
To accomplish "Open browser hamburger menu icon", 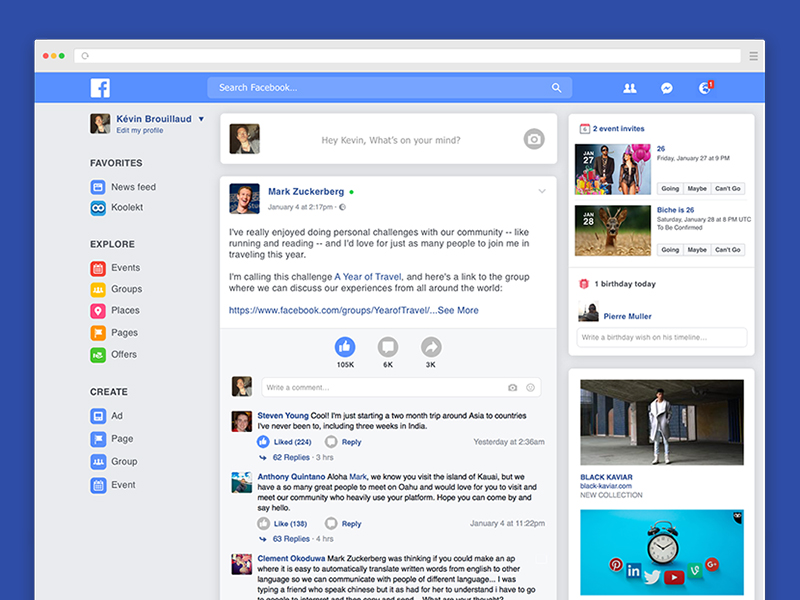I will point(753,56).
